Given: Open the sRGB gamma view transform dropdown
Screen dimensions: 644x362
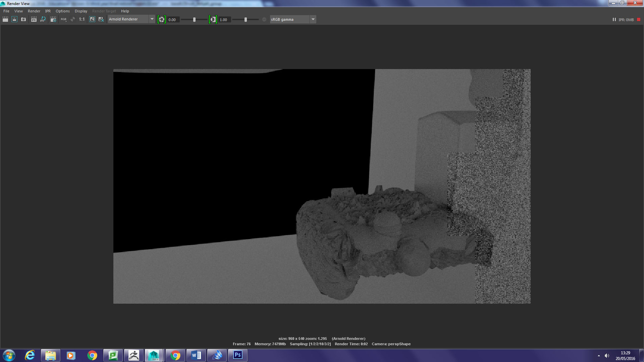Looking at the screenshot, I should (x=293, y=19).
